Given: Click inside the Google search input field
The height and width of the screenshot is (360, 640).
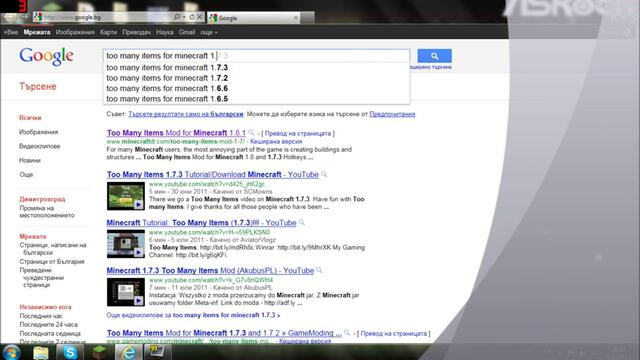Looking at the screenshot, I should (256, 56).
